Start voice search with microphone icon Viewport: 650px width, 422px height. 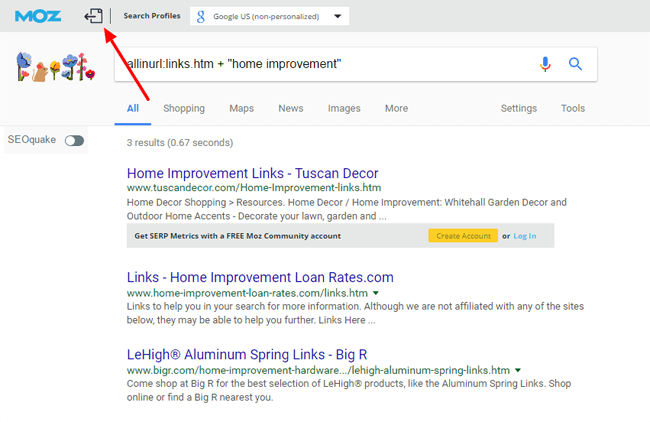point(545,64)
